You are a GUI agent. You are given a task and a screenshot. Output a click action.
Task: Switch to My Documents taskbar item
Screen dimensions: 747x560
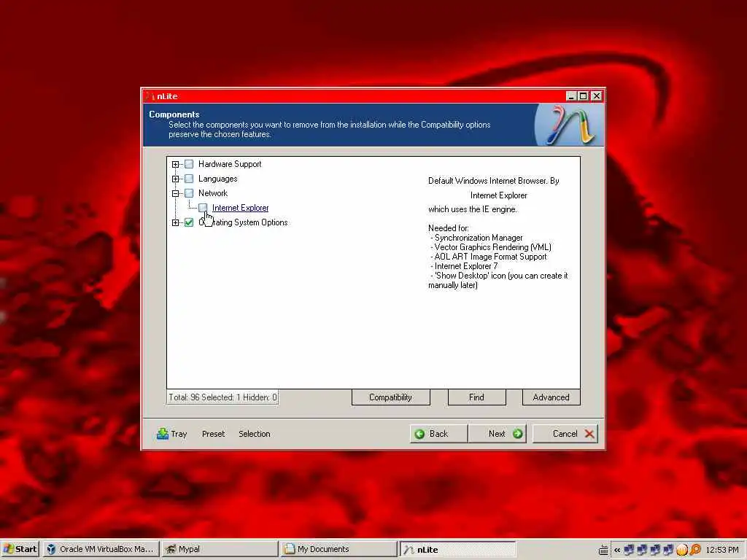click(338, 549)
